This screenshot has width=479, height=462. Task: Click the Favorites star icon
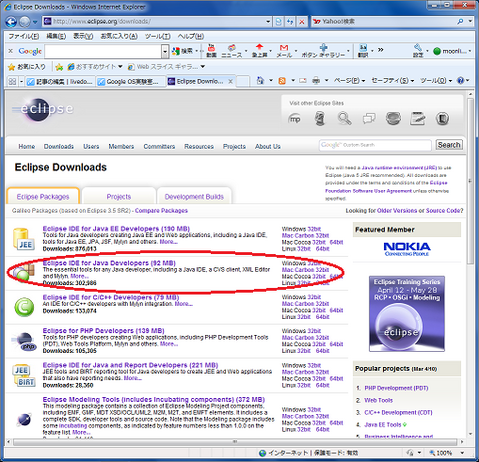coord(11,67)
